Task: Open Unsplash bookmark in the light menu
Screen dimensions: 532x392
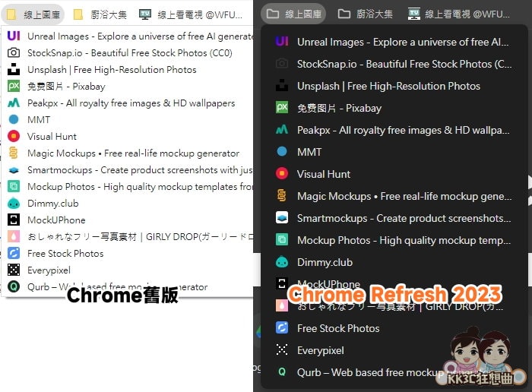Action: point(128,69)
